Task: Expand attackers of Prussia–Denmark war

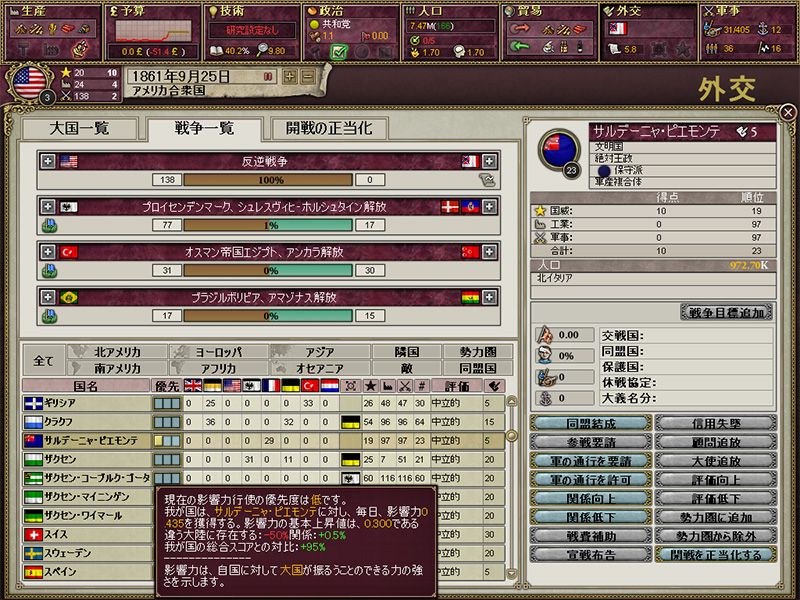Action: coord(47,206)
